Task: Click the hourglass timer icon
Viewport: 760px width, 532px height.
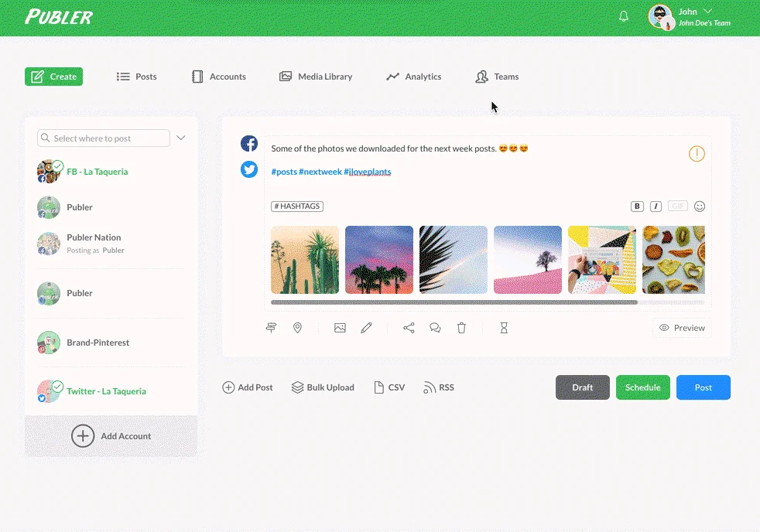Action: pyautogui.click(x=504, y=328)
